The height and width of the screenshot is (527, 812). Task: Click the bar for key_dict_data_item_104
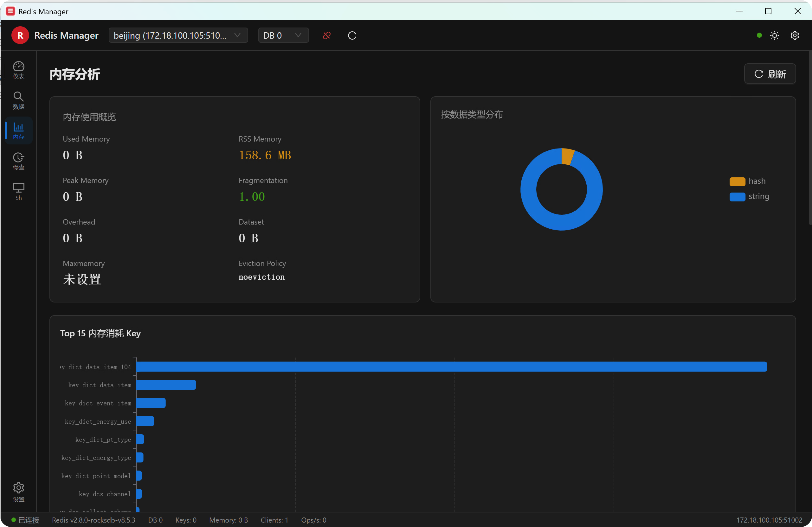coord(452,367)
